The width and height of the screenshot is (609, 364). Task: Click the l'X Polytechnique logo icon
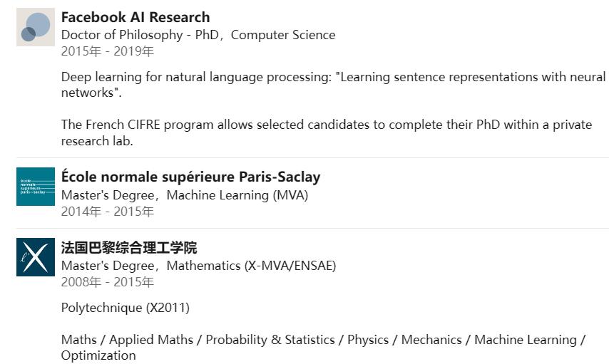pyautogui.click(x=36, y=257)
